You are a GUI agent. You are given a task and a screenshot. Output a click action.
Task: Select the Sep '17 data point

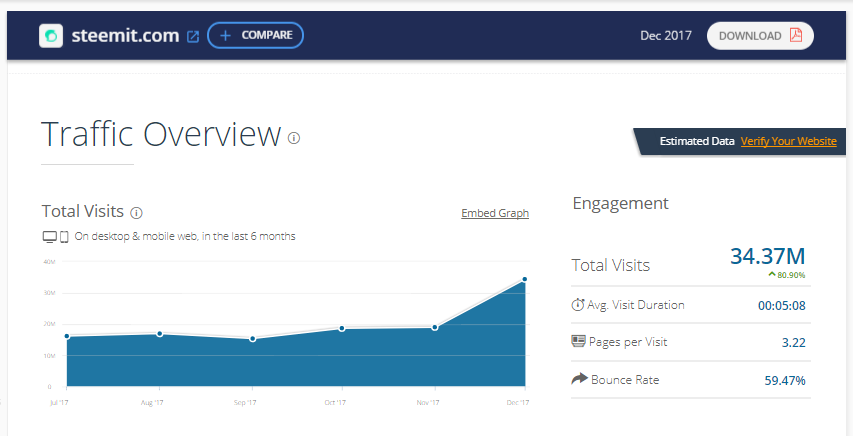click(252, 339)
